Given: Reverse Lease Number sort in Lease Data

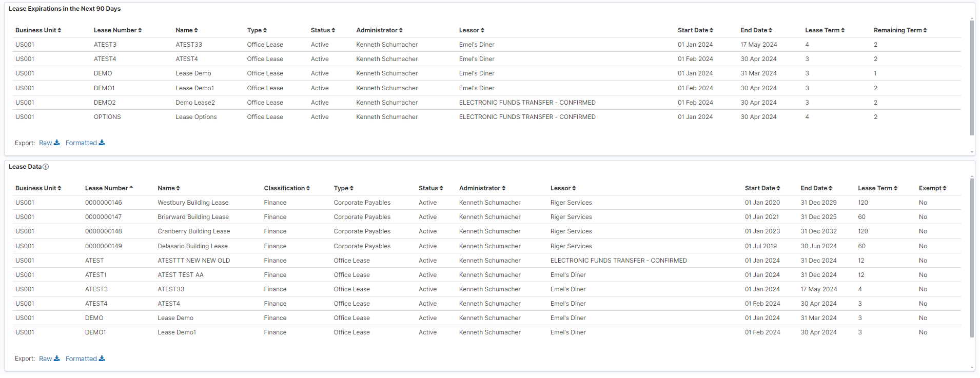Looking at the screenshot, I should [x=109, y=188].
